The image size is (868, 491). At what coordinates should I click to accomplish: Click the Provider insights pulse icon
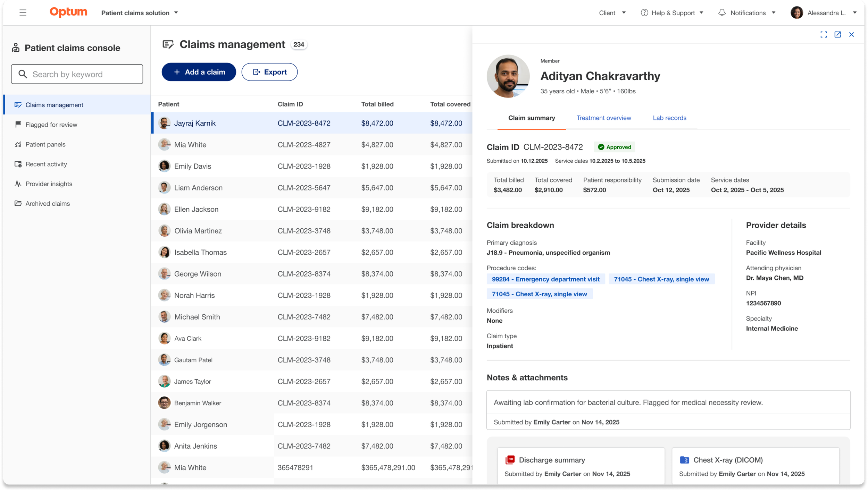tap(18, 184)
